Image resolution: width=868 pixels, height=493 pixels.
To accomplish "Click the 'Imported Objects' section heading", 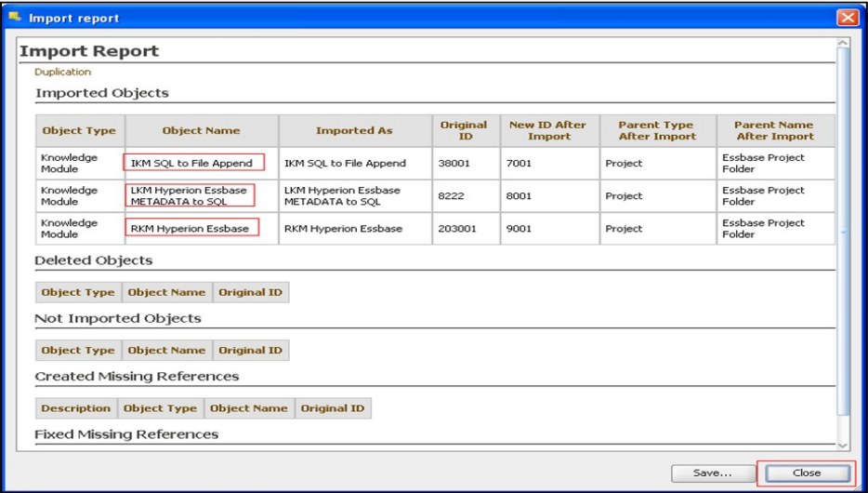I will coord(102,93).
